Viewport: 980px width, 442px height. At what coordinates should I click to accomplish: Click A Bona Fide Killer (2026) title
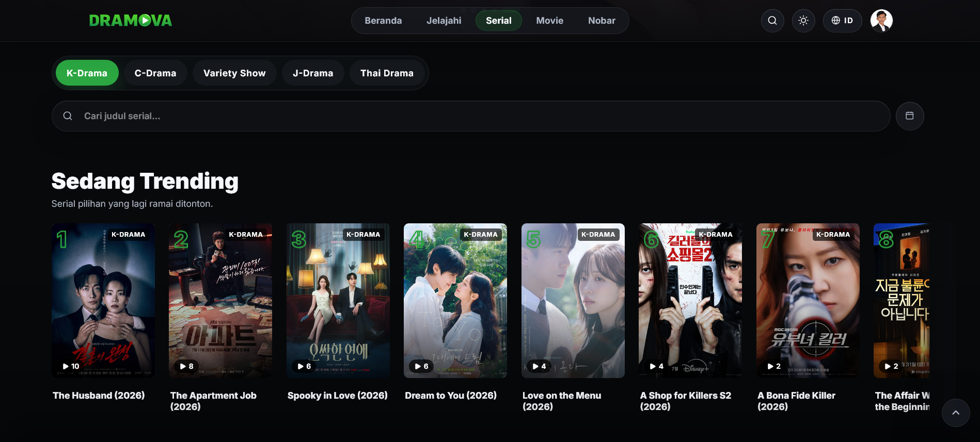796,401
